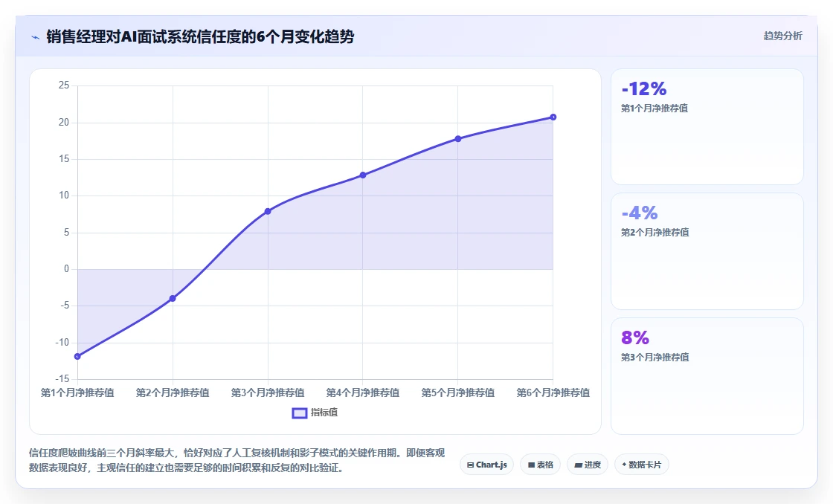Image resolution: width=833 pixels, height=504 pixels.
Task: Click the y-axis value 20
Action: click(64, 122)
